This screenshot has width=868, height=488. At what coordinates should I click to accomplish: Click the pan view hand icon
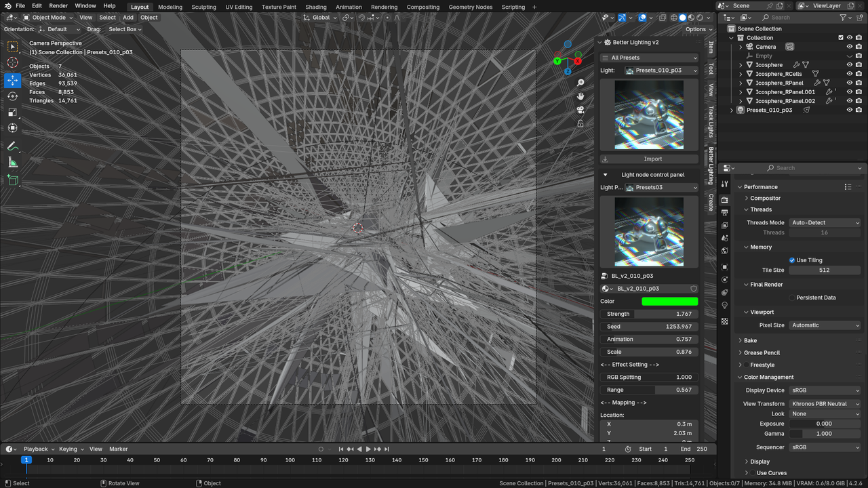click(580, 96)
